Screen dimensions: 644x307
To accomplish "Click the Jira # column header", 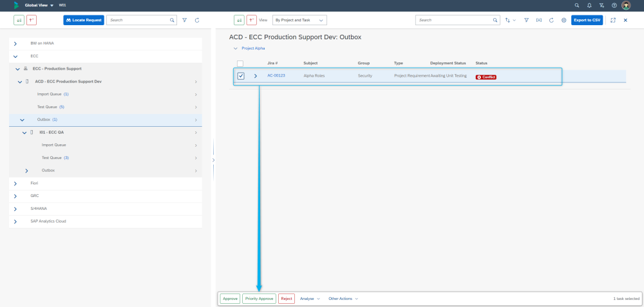I will (272, 63).
